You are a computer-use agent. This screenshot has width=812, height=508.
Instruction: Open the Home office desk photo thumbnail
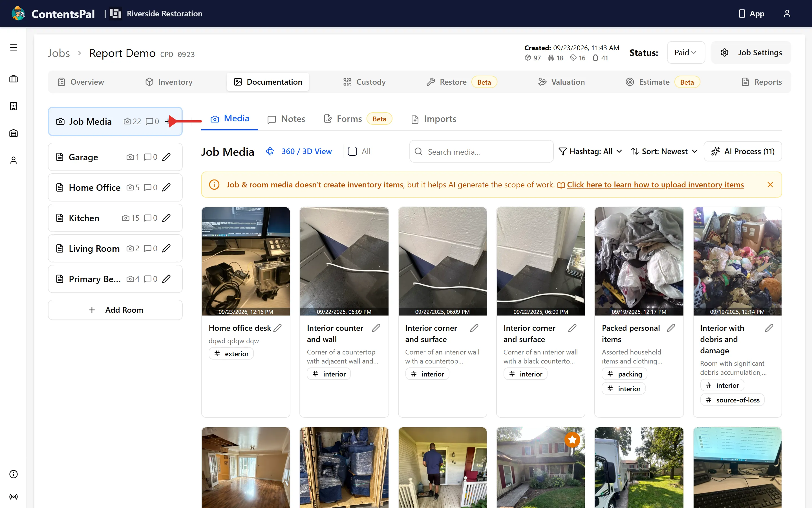point(246,261)
